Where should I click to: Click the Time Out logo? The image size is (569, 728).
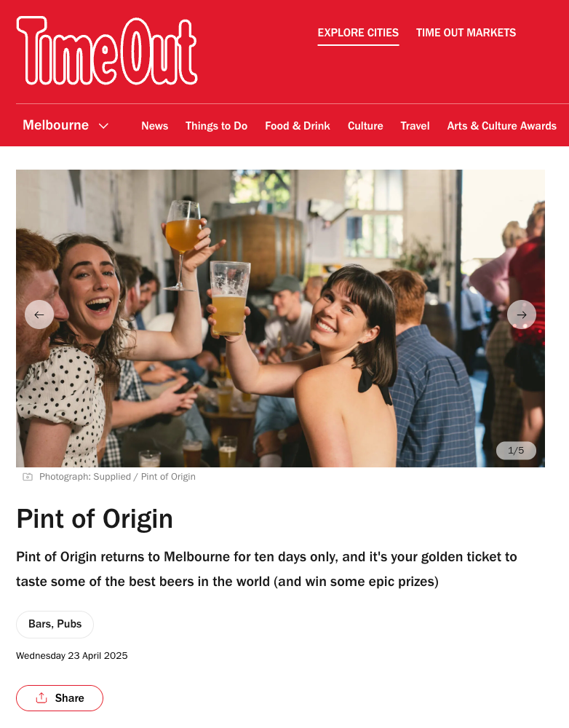107,51
